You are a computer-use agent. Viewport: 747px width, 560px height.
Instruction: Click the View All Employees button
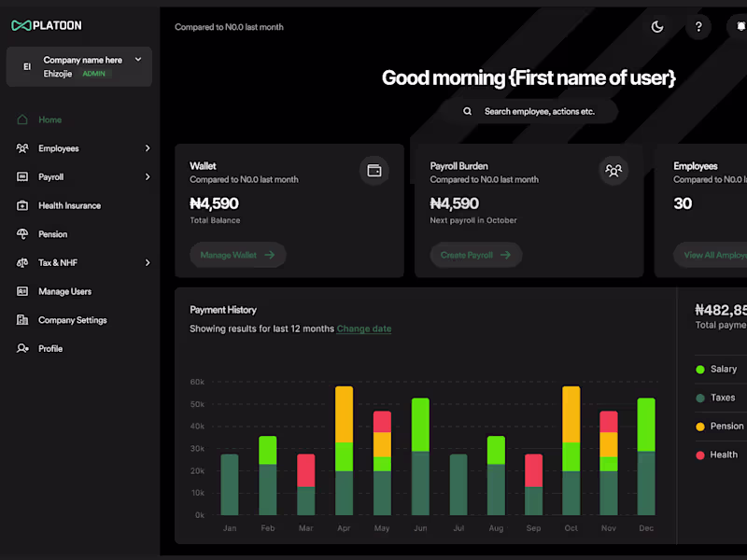(711, 255)
